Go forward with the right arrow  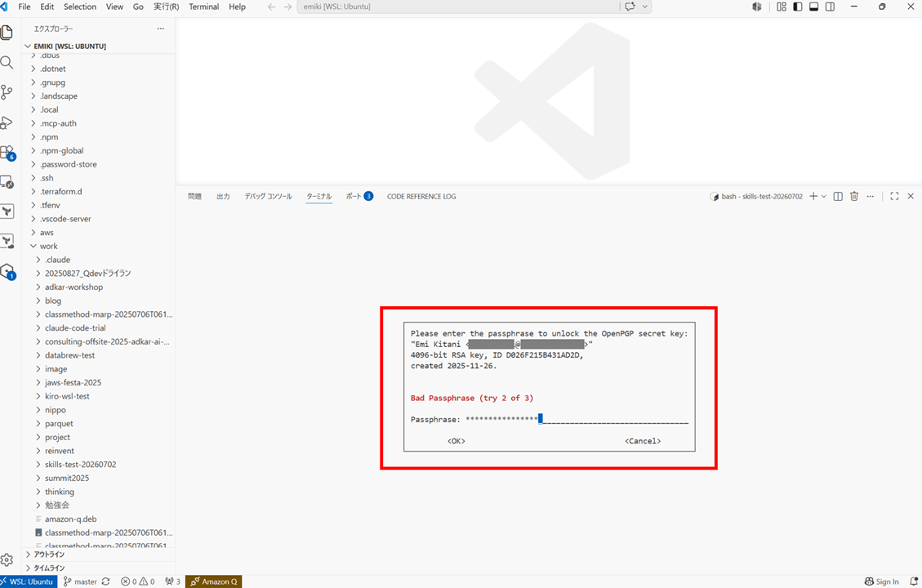click(287, 7)
